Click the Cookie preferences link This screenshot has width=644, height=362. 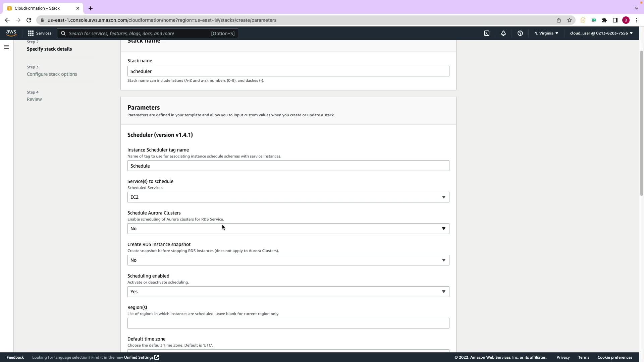[x=614, y=357]
